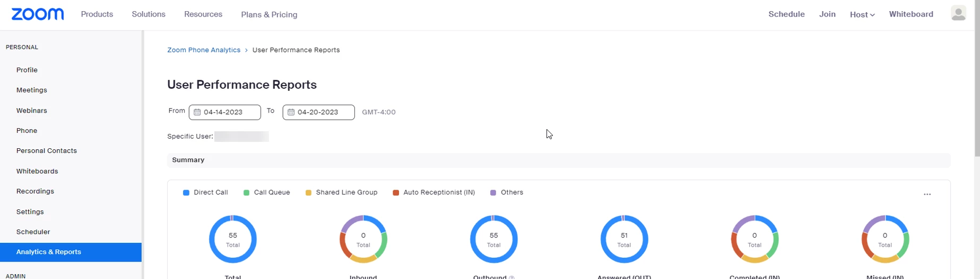This screenshot has height=279, width=980.
Task: Toggle Auto Receptionist (IN) legend item
Action: tap(433, 192)
